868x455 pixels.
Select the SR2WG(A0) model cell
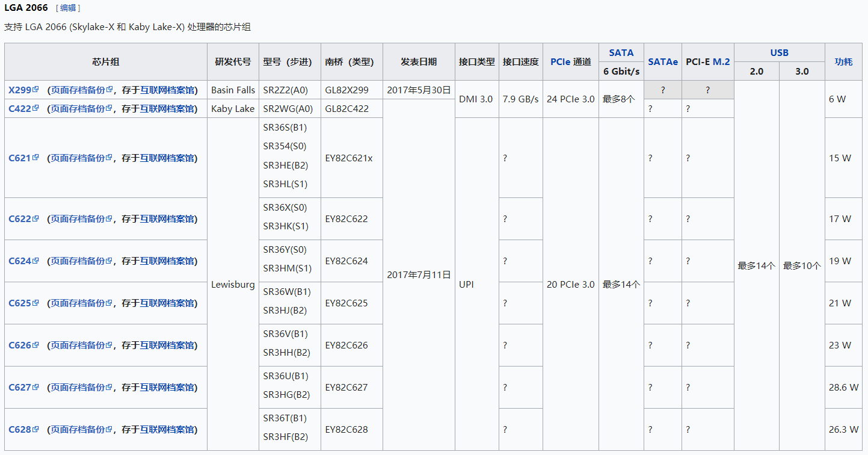(289, 108)
